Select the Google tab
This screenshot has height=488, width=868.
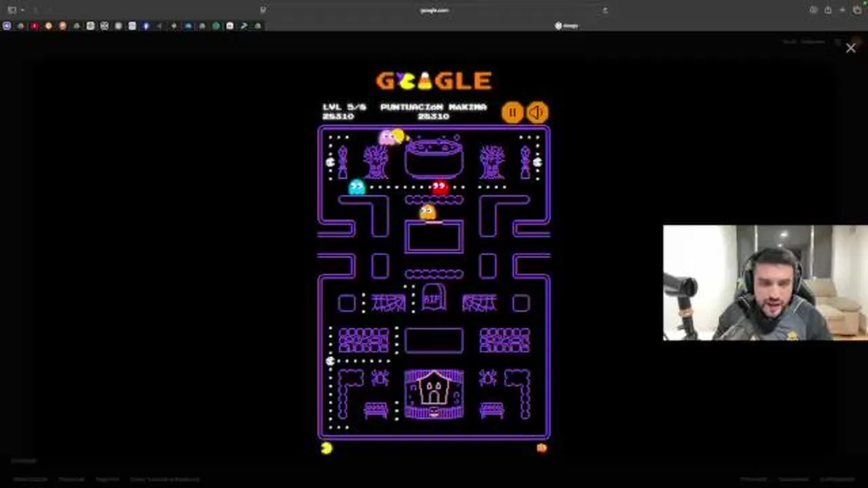[x=566, y=26]
